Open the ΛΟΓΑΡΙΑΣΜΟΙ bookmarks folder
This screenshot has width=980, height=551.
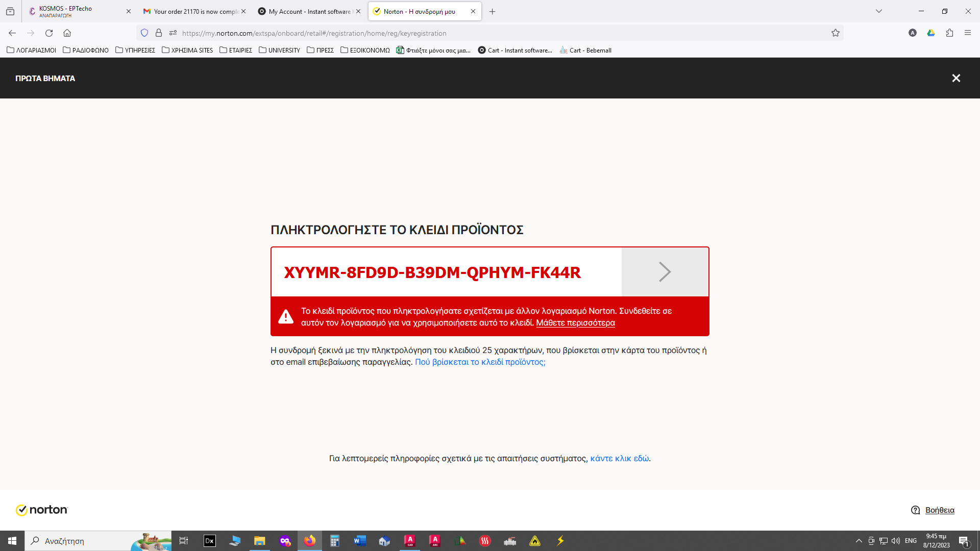click(32, 50)
